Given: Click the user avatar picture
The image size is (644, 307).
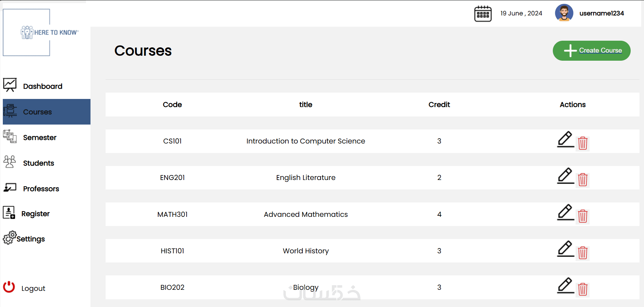Looking at the screenshot, I should coord(564,13).
